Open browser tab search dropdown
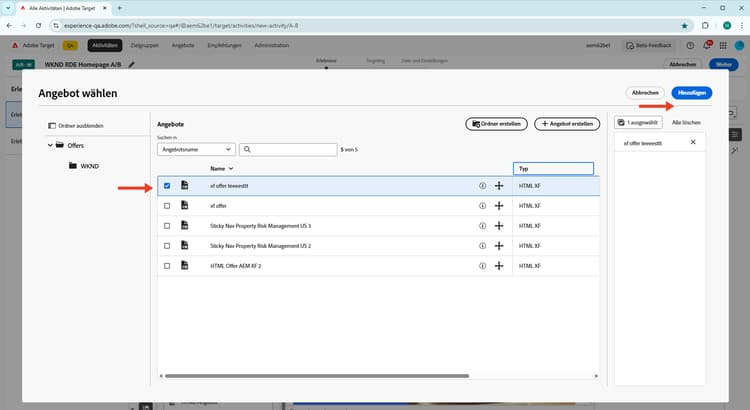This screenshot has width=750, height=410. 8,8
